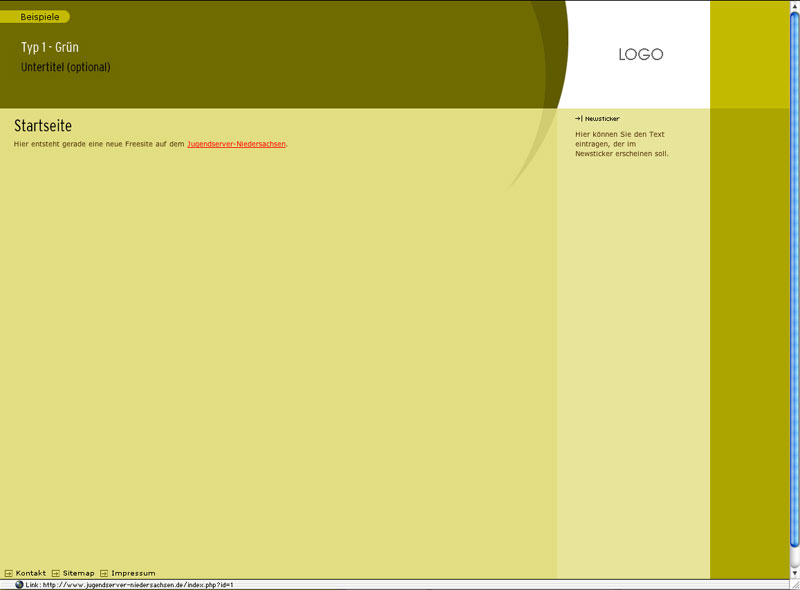Click the blue vertical scrollbar thumb
Viewport: 800px width, 590px height.
(795, 280)
